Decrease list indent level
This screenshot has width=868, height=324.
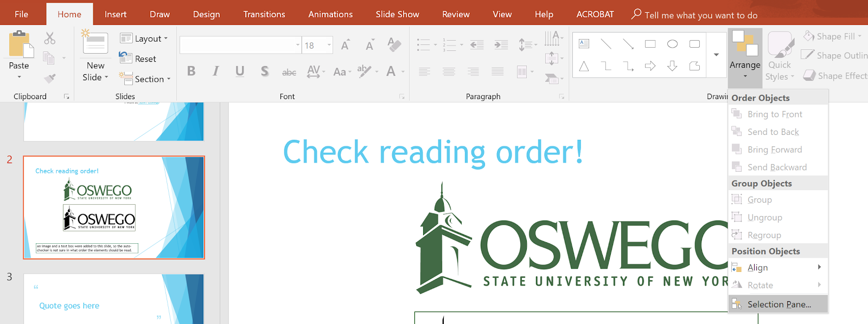pyautogui.click(x=477, y=44)
